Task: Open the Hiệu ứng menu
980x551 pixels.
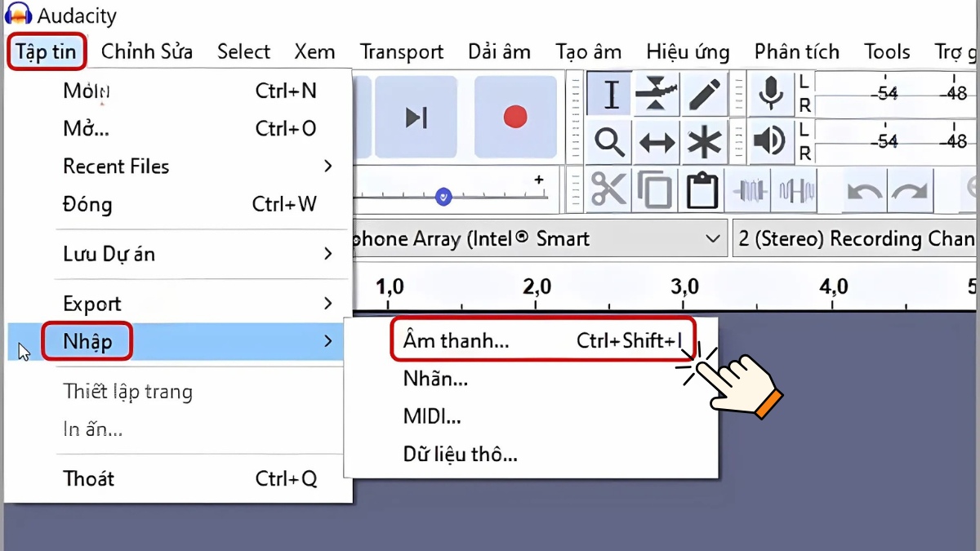Action: 688,52
